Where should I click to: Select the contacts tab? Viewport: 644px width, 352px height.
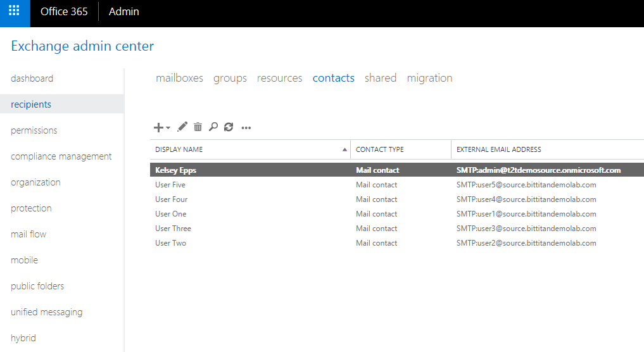pos(334,78)
